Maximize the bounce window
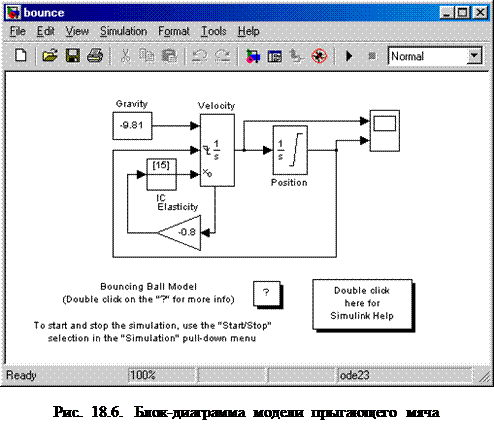This screenshot has height=430, width=494. (x=463, y=13)
